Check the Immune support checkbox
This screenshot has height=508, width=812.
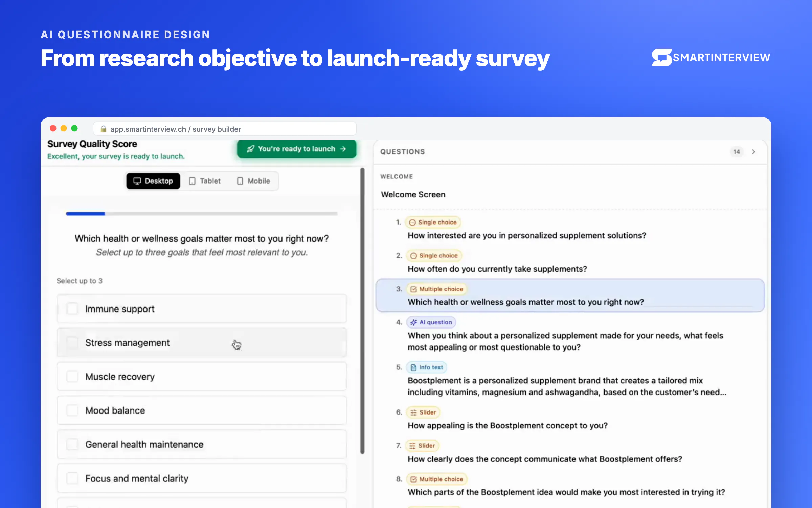[x=72, y=309]
